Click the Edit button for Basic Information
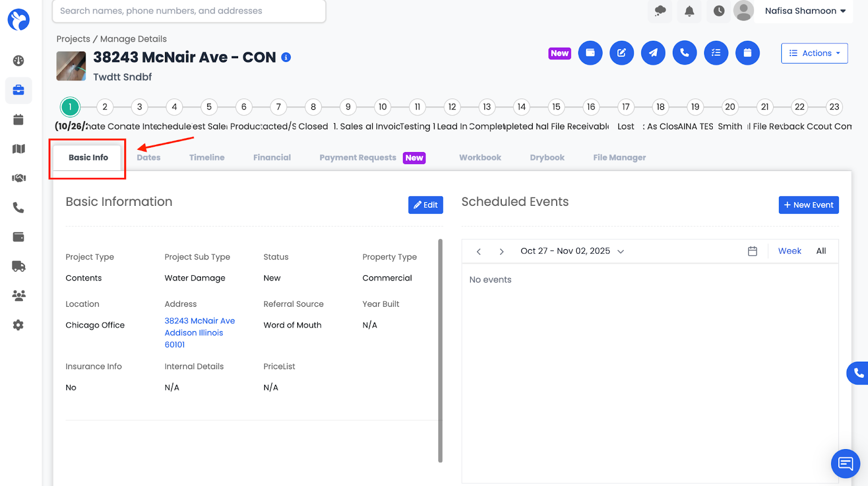Screen dimensions: 868x486 click(x=425, y=205)
